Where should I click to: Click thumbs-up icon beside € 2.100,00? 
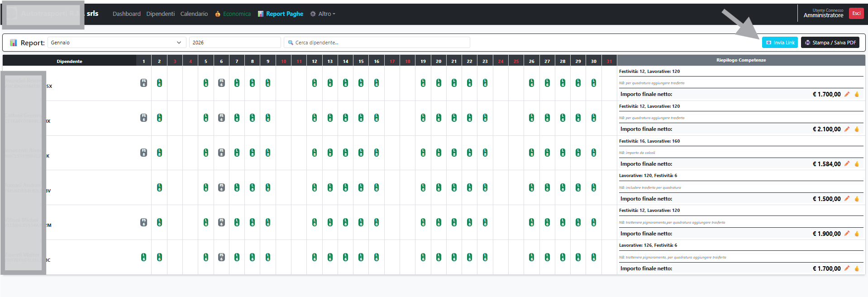tap(857, 129)
